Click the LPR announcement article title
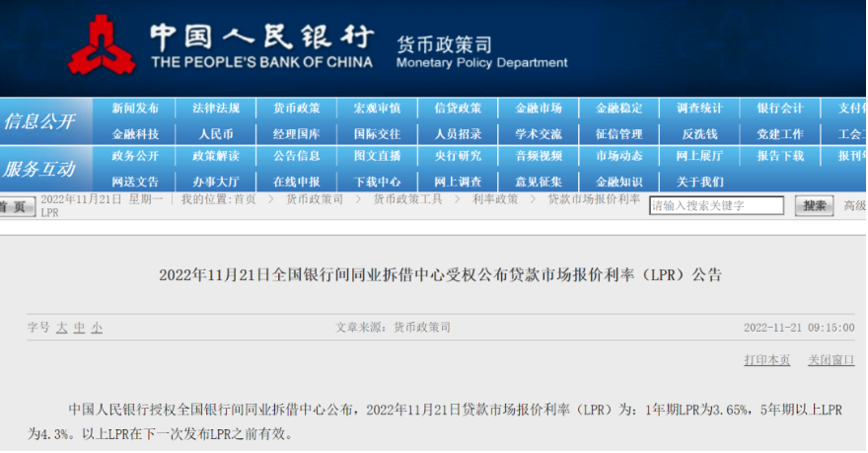The height and width of the screenshot is (453, 868). pyautogui.click(x=441, y=274)
